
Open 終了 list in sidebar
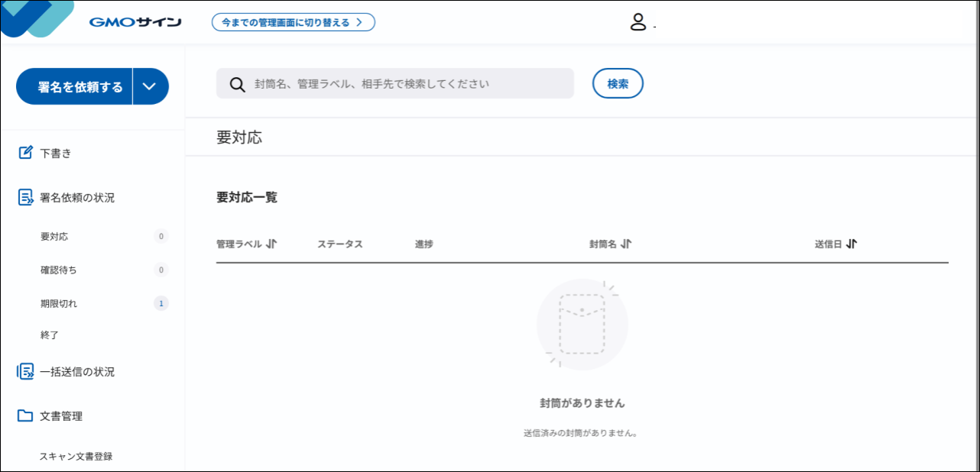(x=50, y=335)
